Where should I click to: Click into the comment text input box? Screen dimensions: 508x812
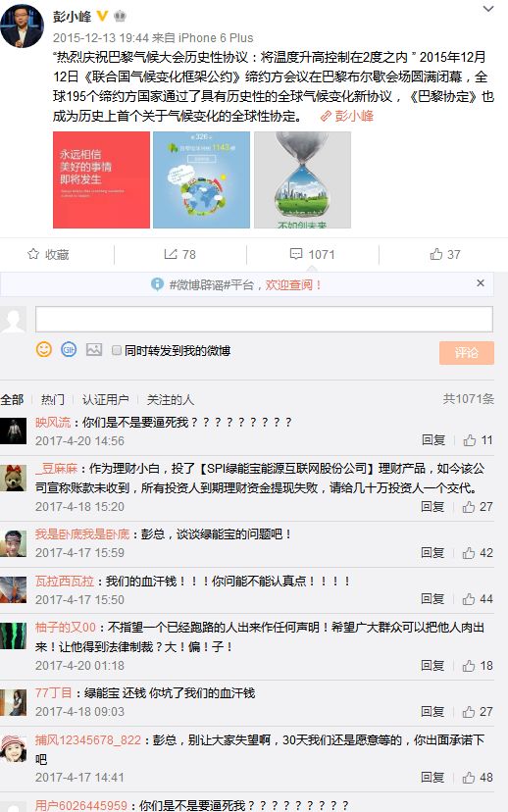(264, 319)
